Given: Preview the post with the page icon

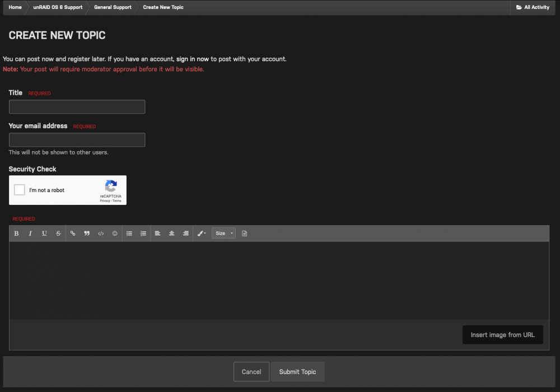Looking at the screenshot, I should click(x=244, y=234).
